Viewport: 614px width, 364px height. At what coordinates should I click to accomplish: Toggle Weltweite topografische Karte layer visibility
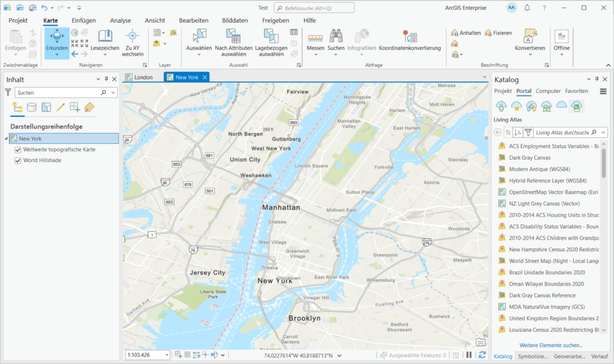pyautogui.click(x=17, y=150)
